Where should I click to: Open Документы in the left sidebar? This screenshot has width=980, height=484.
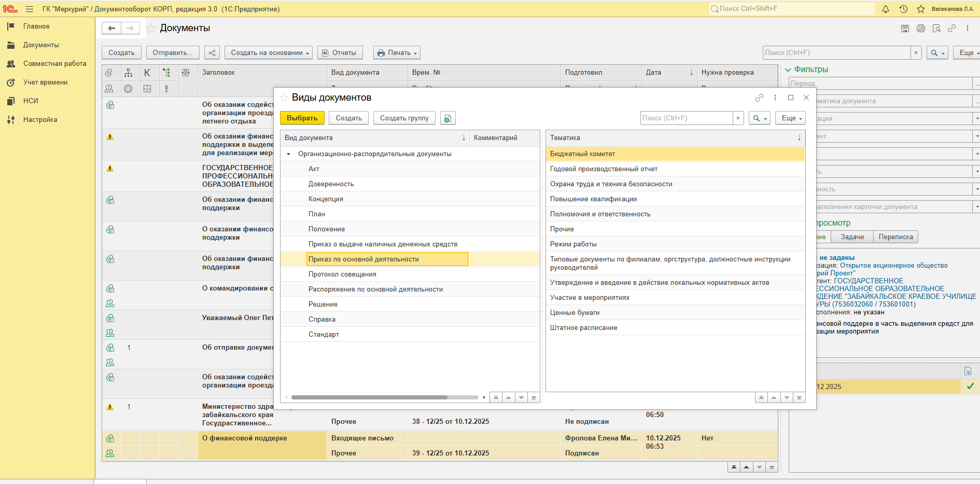click(41, 45)
